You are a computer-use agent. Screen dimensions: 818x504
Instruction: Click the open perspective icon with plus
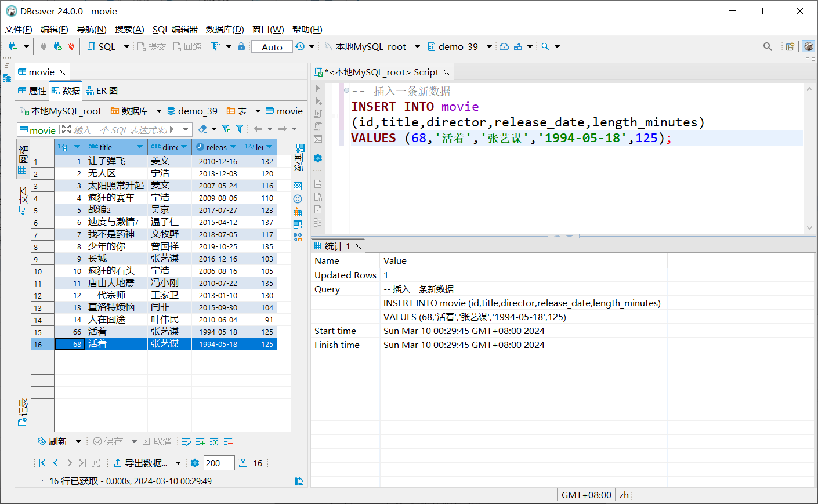790,46
